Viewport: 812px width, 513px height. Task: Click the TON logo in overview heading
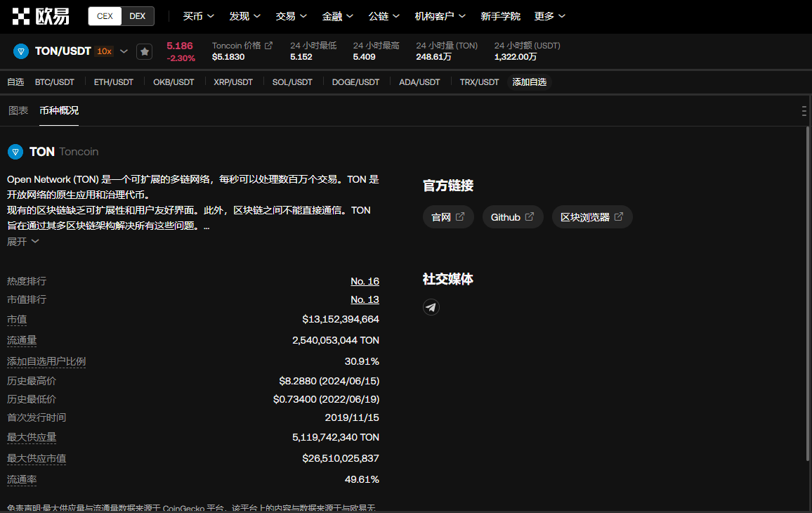(15, 152)
